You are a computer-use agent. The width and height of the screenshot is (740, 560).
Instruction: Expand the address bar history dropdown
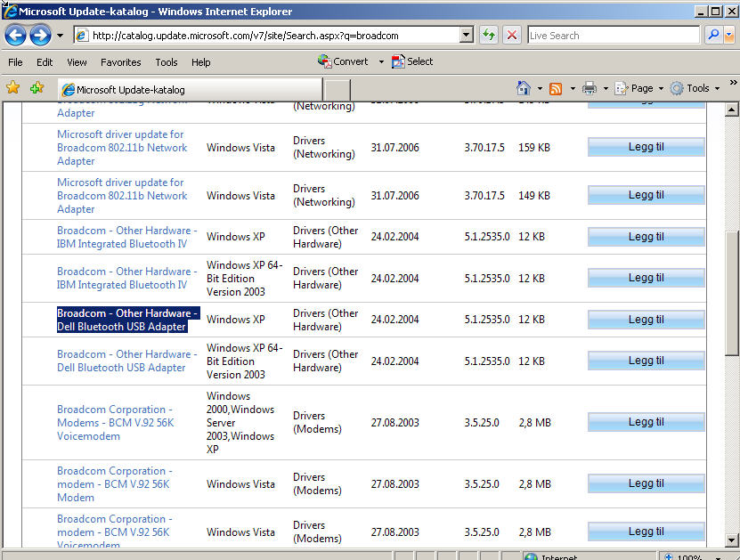click(467, 36)
